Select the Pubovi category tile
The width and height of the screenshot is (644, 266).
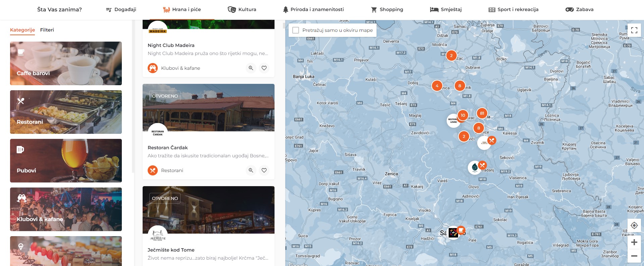tap(66, 161)
